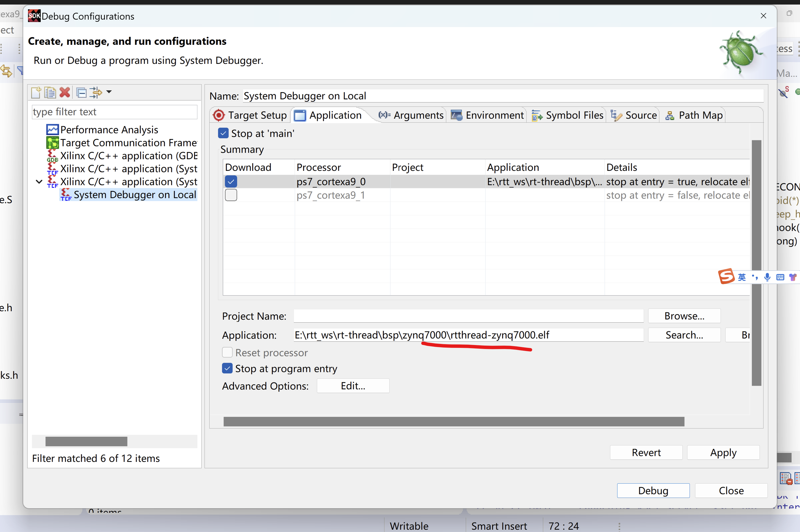Switch to the Arguments tab
The image size is (800, 532).
411,115
